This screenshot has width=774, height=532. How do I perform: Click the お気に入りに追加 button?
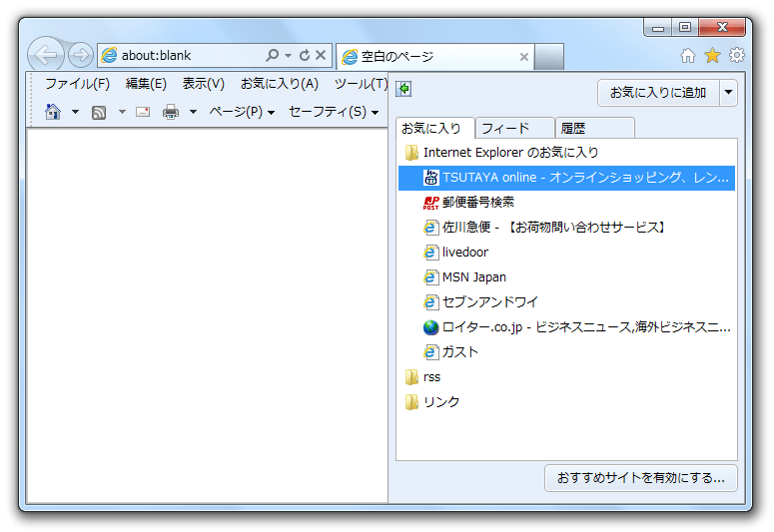[x=658, y=92]
